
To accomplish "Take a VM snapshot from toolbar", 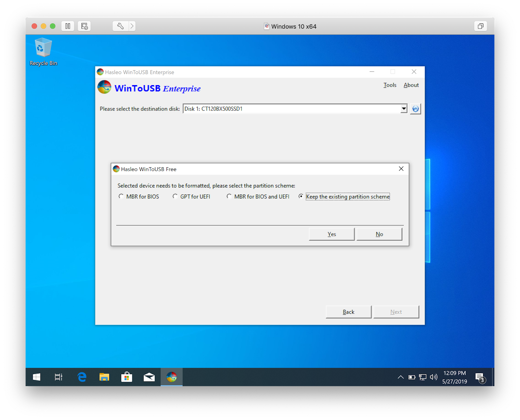I will [84, 26].
